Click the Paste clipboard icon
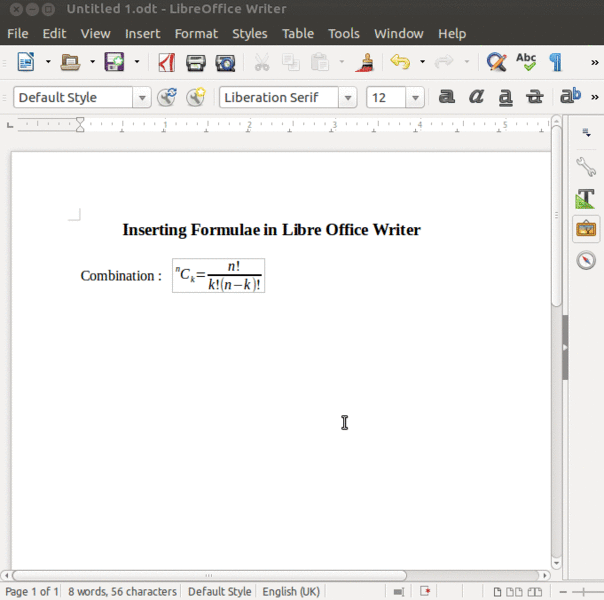Screen dimensions: 604x600 click(320, 62)
